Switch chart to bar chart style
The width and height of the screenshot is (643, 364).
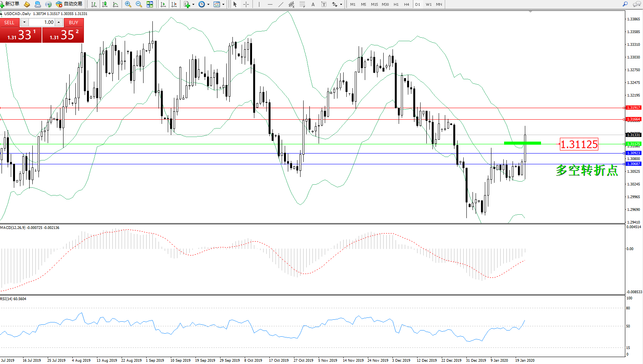[x=94, y=4]
